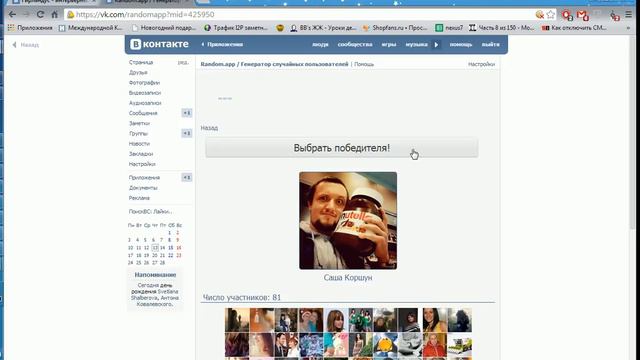Screen dimensions: 640x360
Task: Click Приложения back link in VK header
Action: (x=222, y=44)
